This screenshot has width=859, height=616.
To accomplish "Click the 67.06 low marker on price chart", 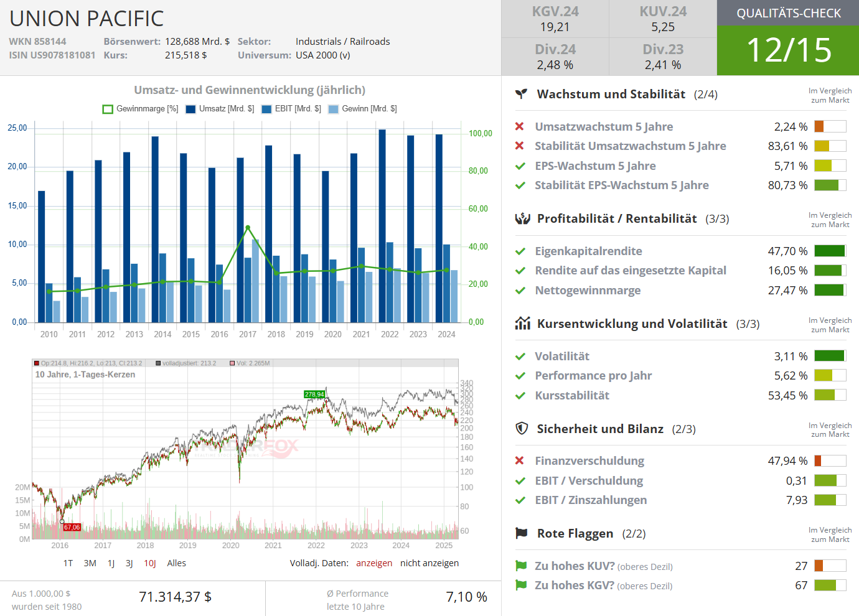I will pos(72,527).
